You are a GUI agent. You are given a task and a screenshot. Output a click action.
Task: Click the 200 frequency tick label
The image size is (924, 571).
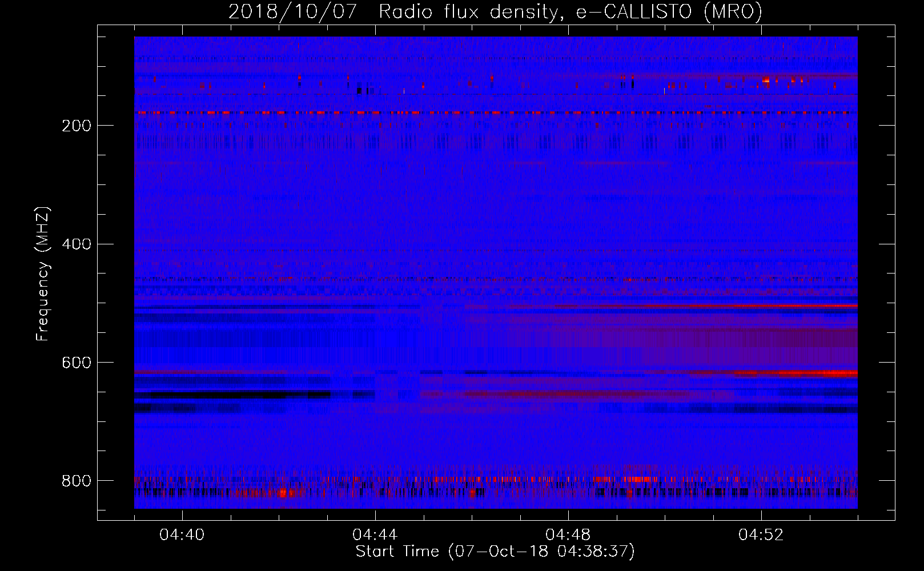click(77, 126)
